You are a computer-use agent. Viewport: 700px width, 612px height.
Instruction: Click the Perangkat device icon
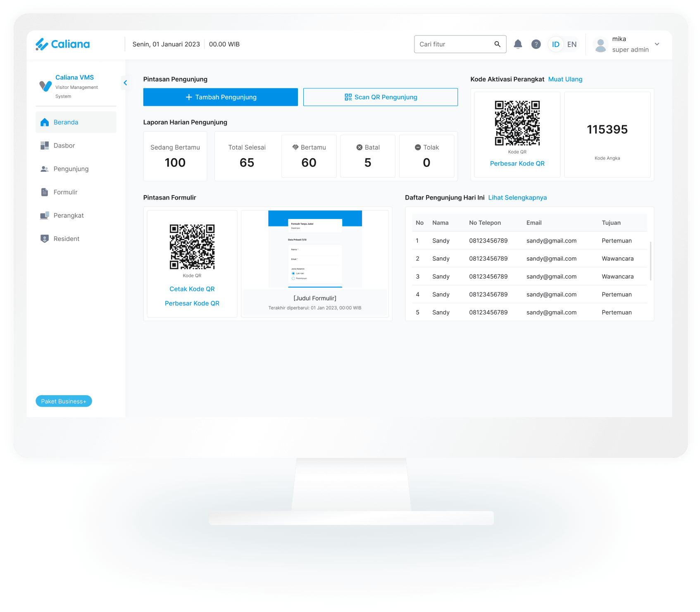45,215
